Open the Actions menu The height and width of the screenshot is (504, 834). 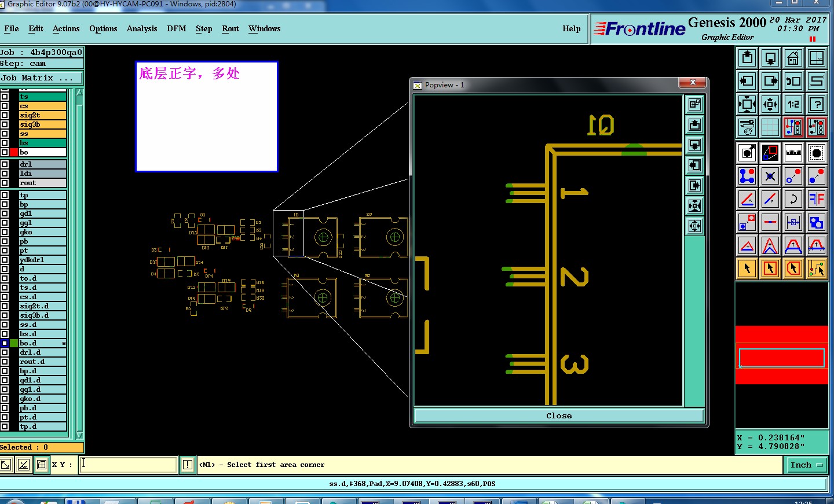pyautogui.click(x=66, y=28)
